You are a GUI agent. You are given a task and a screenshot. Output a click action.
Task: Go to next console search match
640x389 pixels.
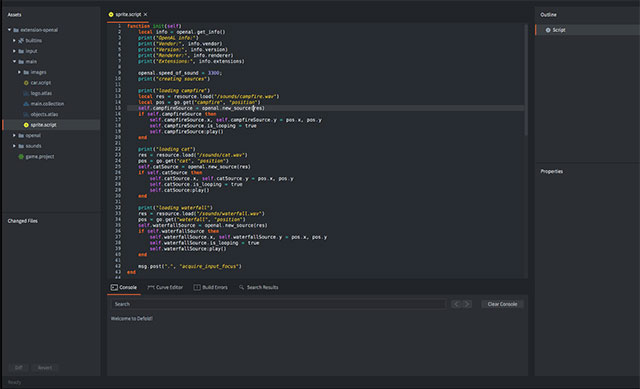pos(467,304)
